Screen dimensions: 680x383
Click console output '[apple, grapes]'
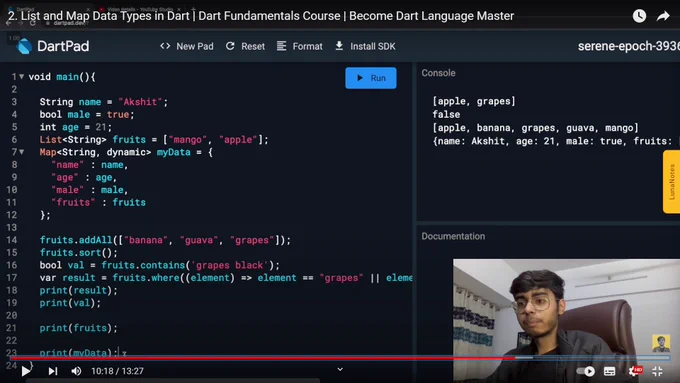[474, 101]
